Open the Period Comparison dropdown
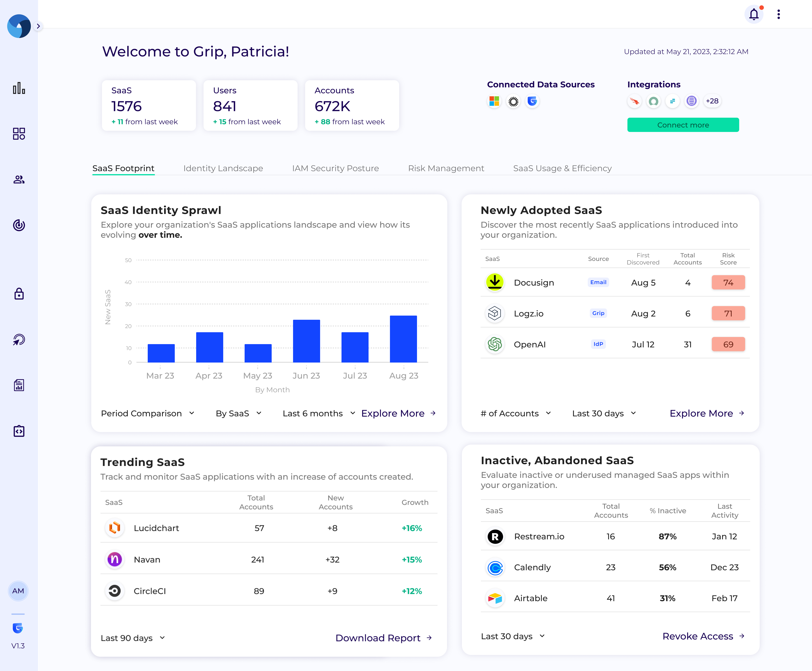 point(148,413)
